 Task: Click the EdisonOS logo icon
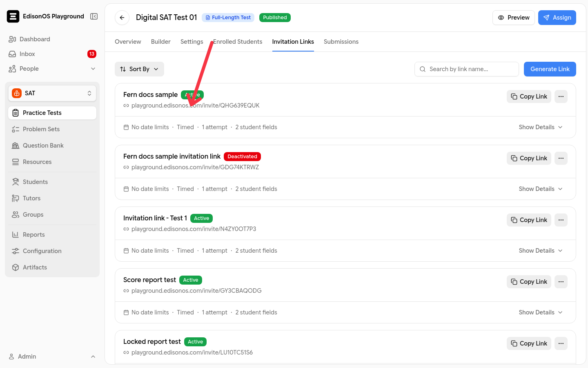(13, 16)
